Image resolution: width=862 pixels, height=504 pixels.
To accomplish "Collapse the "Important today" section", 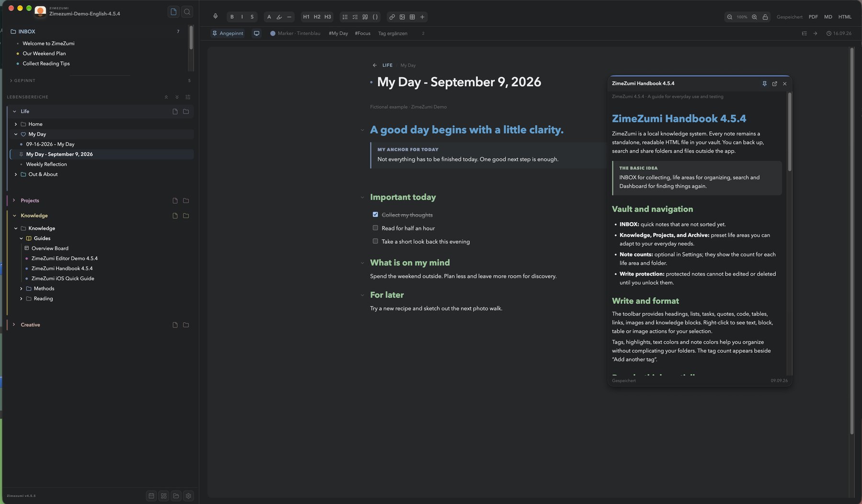I will [x=363, y=197].
